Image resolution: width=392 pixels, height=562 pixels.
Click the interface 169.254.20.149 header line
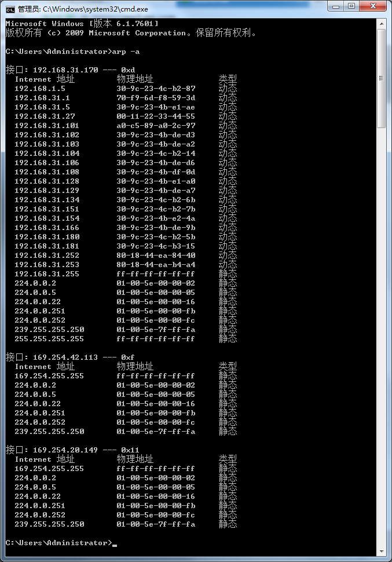coord(72,450)
